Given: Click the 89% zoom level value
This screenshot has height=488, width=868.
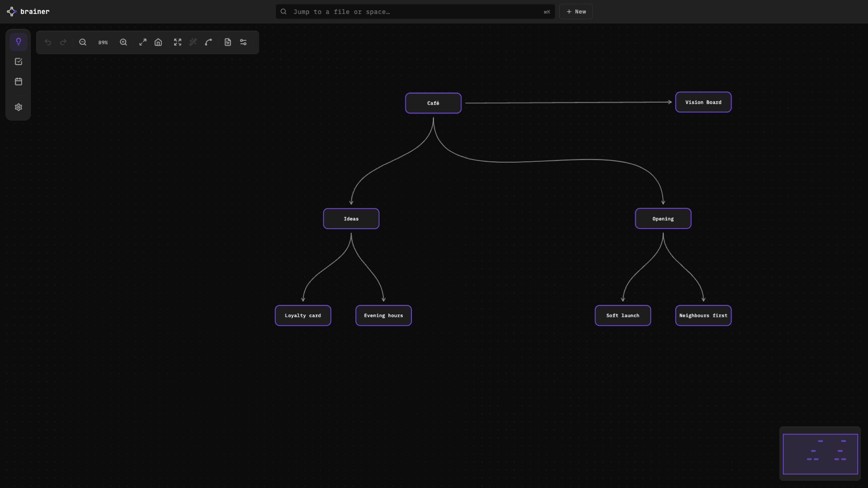Looking at the screenshot, I should click(103, 43).
